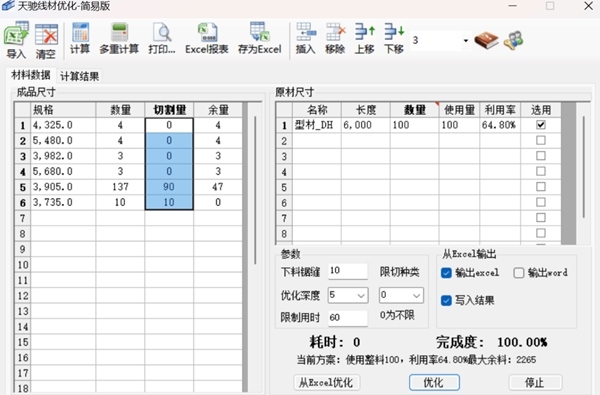The image size is (600, 395).
Task: Move row up with 上移
Action: click(364, 38)
